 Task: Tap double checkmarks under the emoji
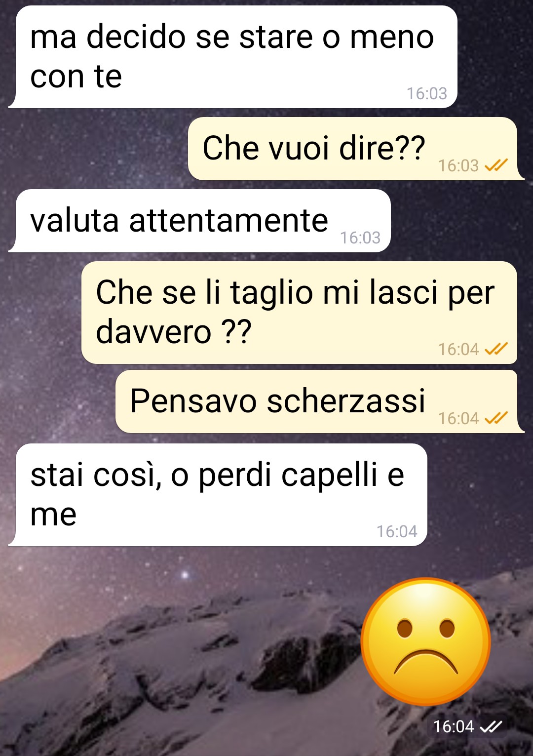(491, 726)
